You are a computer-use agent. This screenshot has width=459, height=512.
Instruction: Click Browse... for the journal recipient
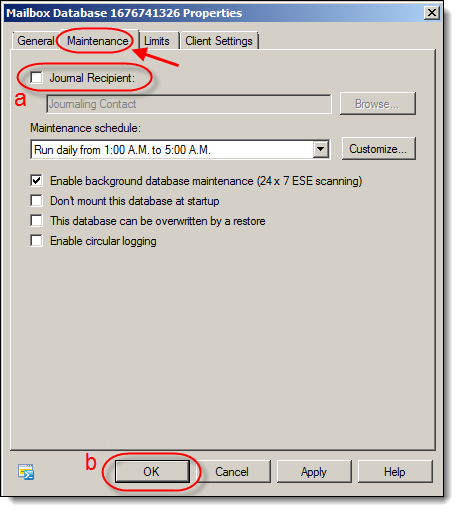click(377, 104)
